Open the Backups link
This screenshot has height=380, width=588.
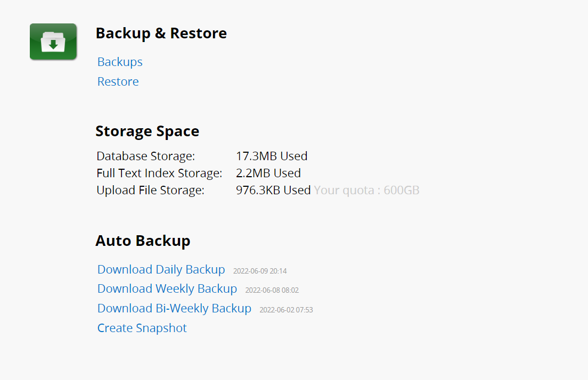120,62
